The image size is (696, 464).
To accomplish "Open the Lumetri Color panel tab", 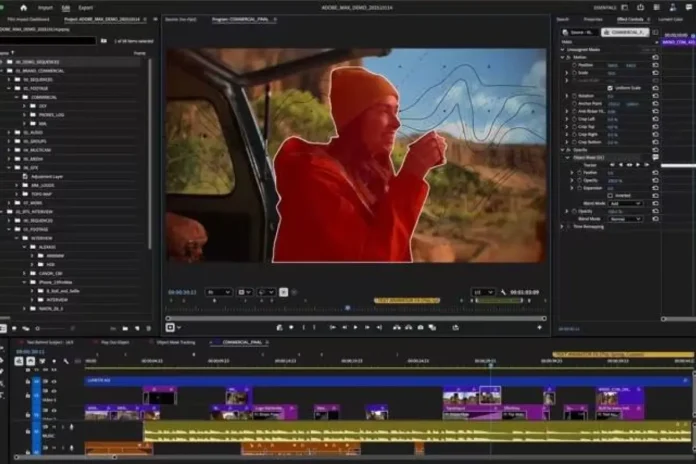I will coord(671,19).
